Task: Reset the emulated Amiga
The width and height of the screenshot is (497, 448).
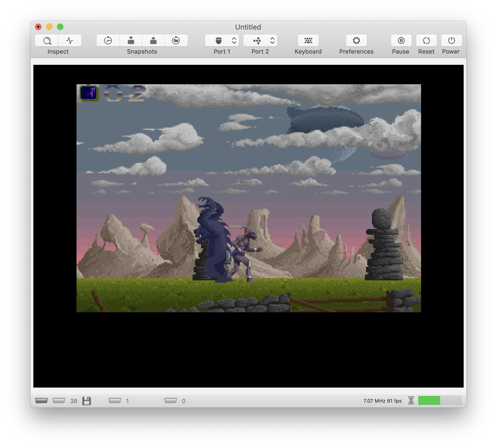Action: [426, 41]
